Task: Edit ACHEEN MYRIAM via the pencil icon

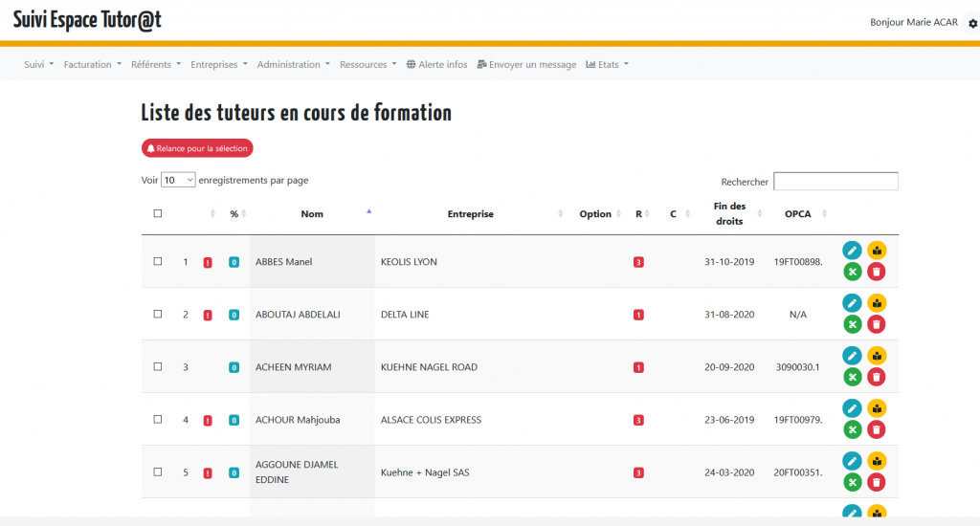Action: coord(852,356)
